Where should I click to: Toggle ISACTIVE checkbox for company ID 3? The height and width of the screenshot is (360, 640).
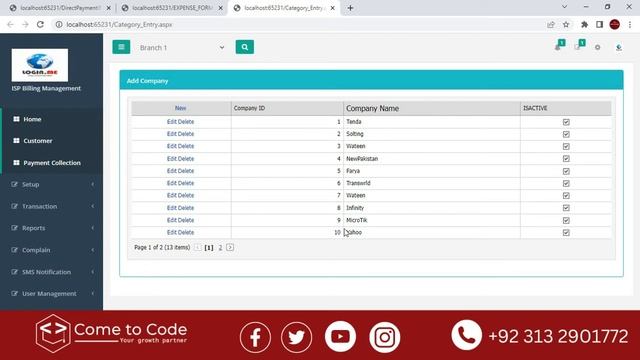pyautogui.click(x=566, y=147)
